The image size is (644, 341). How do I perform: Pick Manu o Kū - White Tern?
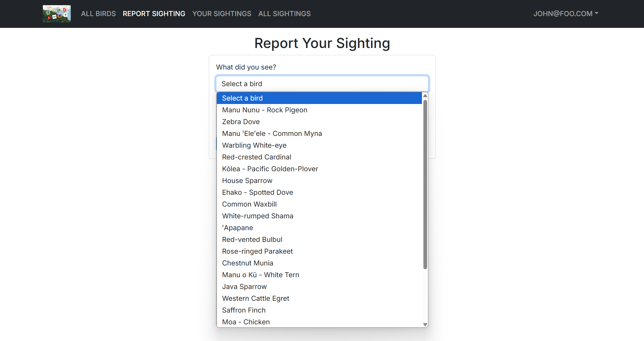pos(260,275)
